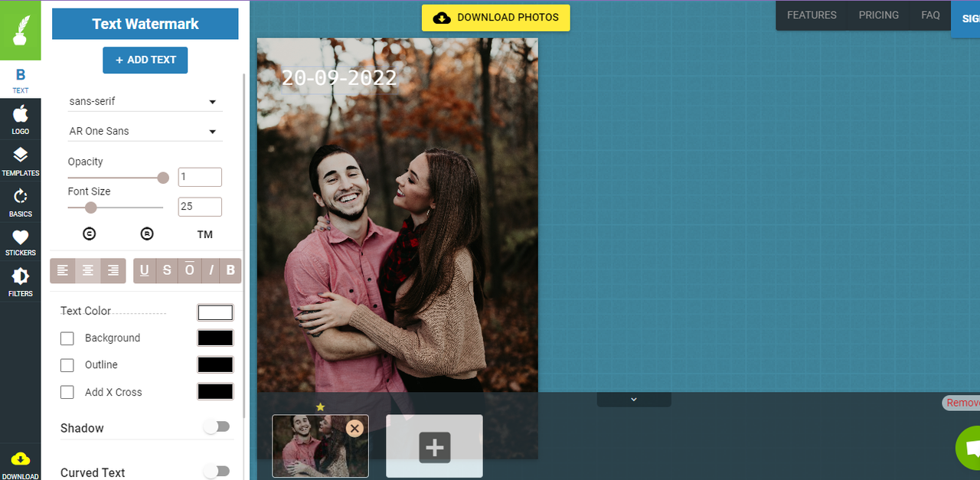
Task: Apply italic formatting to text
Action: pyautogui.click(x=211, y=270)
